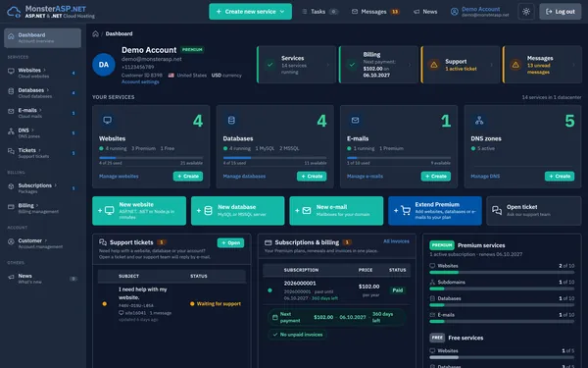Viewport: 588px width, 368px height.
Task: Click the Services green checkmark icon
Action: click(x=270, y=65)
